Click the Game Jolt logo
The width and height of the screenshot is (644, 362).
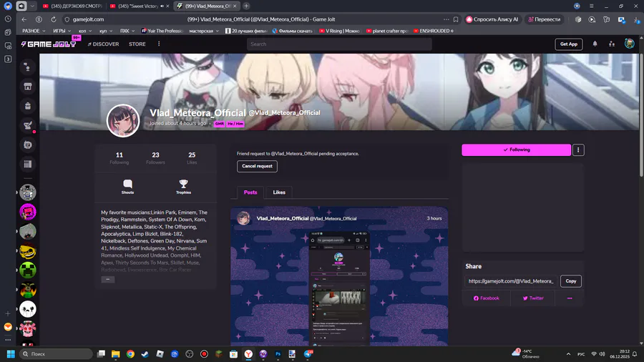click(x=49, y=44)
